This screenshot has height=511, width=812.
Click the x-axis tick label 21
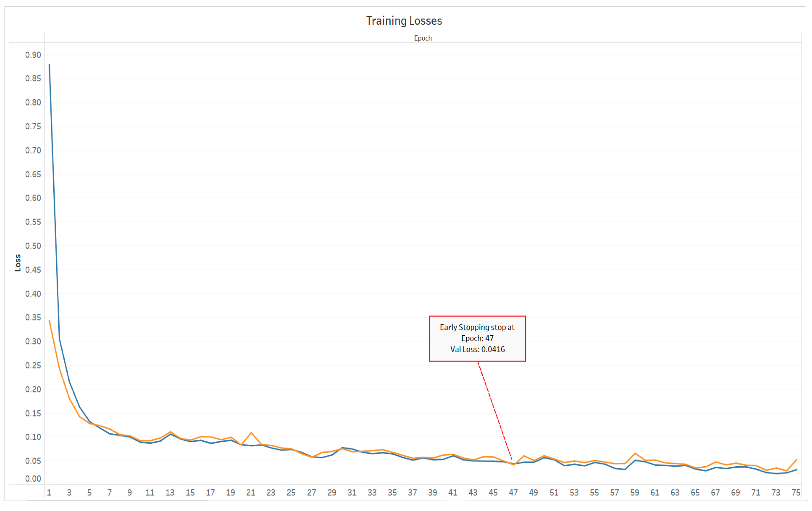click(251, 492)
